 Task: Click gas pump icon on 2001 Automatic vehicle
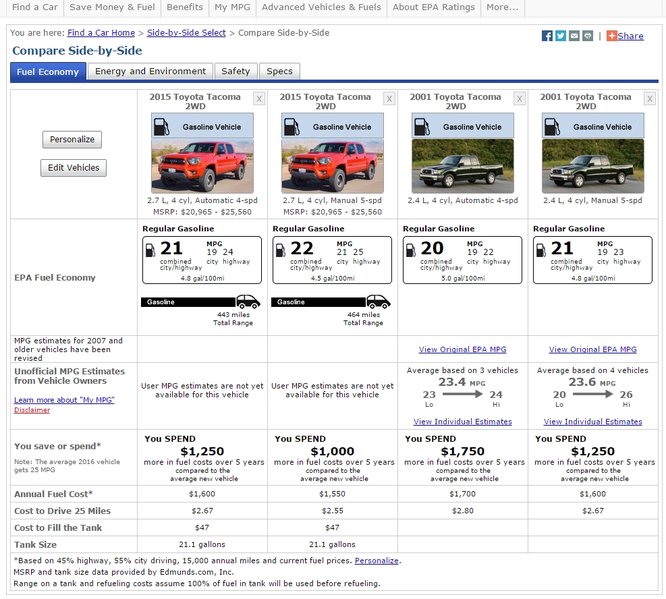coord(422,127)
